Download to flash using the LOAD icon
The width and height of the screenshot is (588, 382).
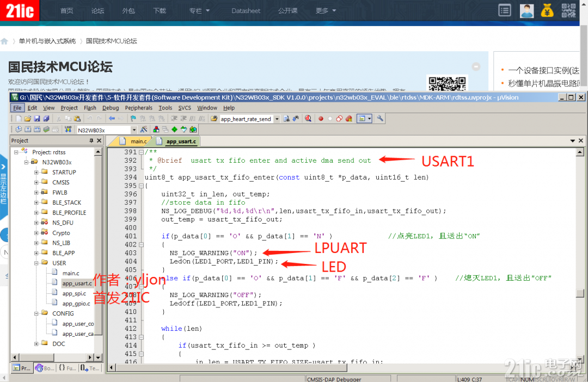tap(68, 130)
